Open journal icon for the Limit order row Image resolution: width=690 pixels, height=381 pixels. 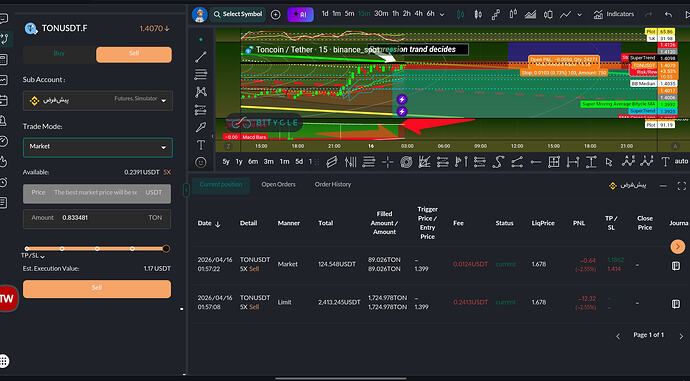click(675, 304)
